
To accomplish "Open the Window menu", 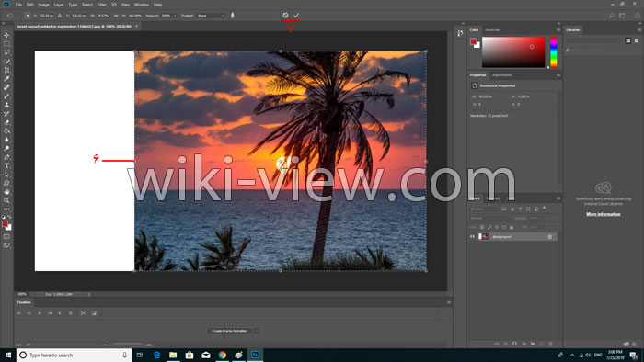I will [142, 5].
